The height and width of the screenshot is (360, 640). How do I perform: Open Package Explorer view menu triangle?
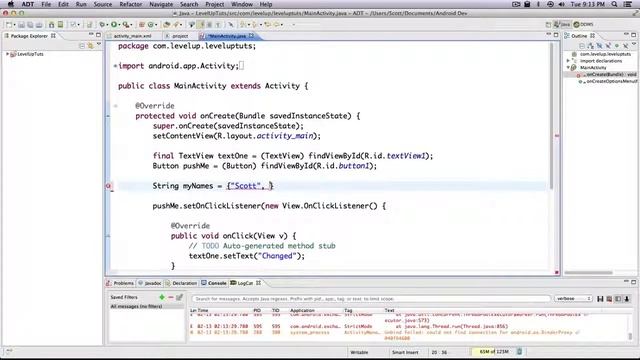(99, 44)
